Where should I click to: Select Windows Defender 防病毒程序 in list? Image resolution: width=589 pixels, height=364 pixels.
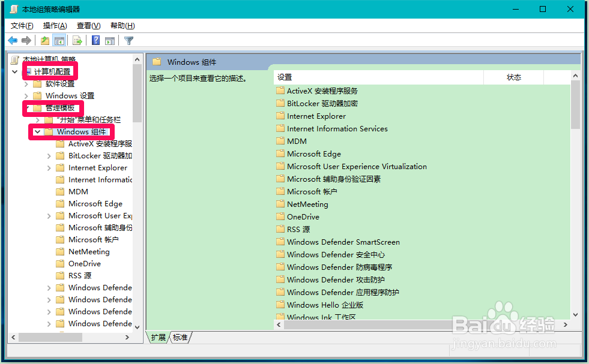[x=339, y=267]
